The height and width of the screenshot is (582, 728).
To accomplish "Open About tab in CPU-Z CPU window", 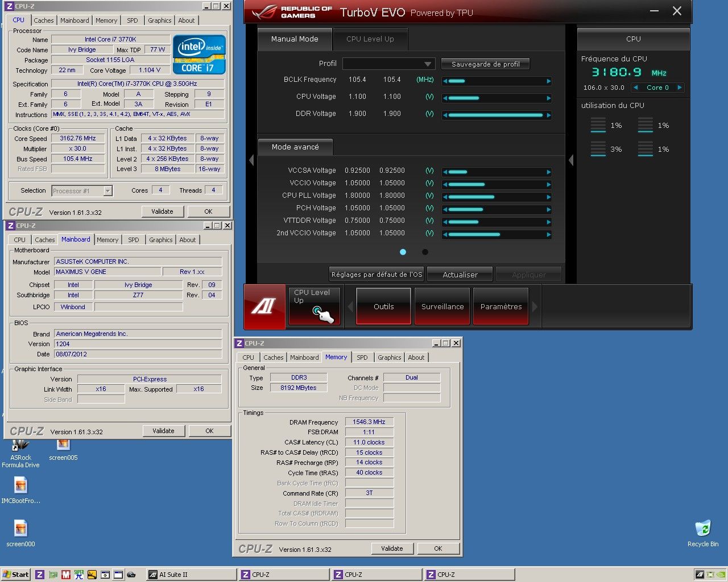I will (x=187, y=20).
